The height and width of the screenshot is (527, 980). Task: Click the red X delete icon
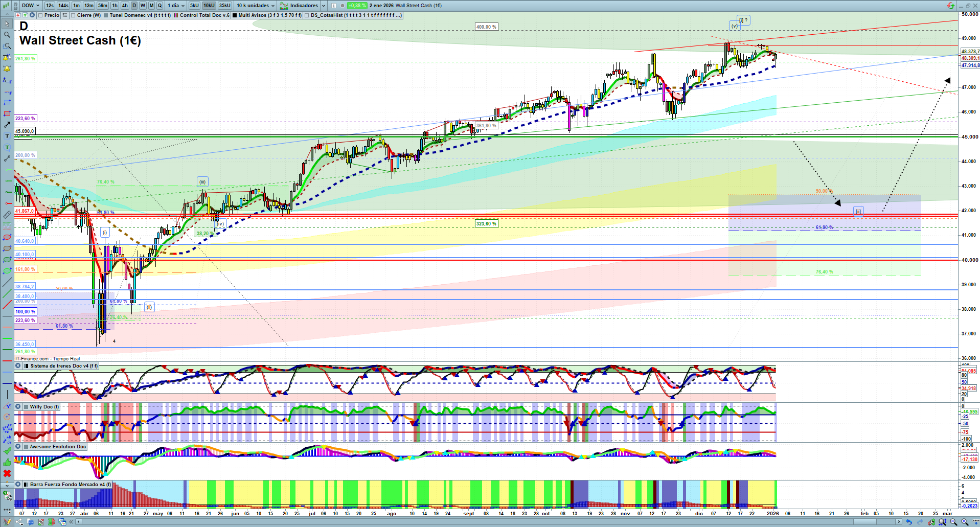pyautogui.click(x=7, y=473)
